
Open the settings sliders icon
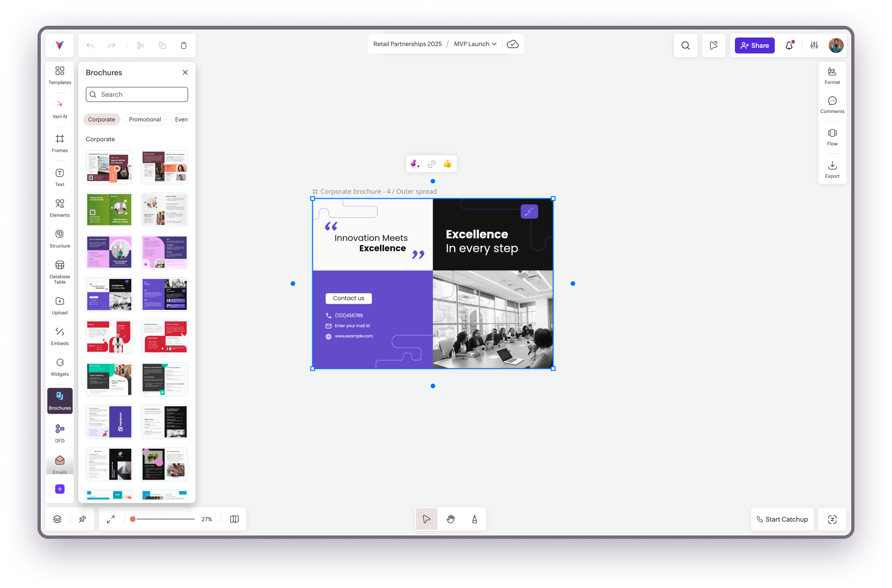click(x=814, y=45)
